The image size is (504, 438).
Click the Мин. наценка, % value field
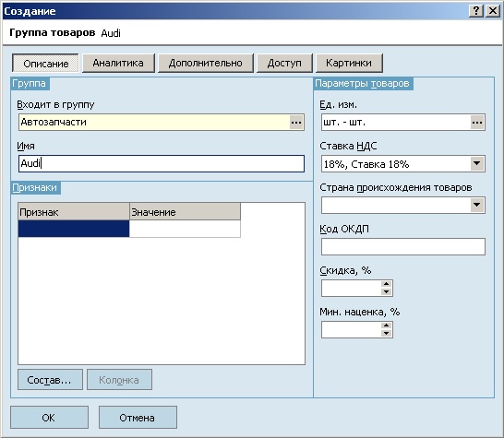[351, 329]
